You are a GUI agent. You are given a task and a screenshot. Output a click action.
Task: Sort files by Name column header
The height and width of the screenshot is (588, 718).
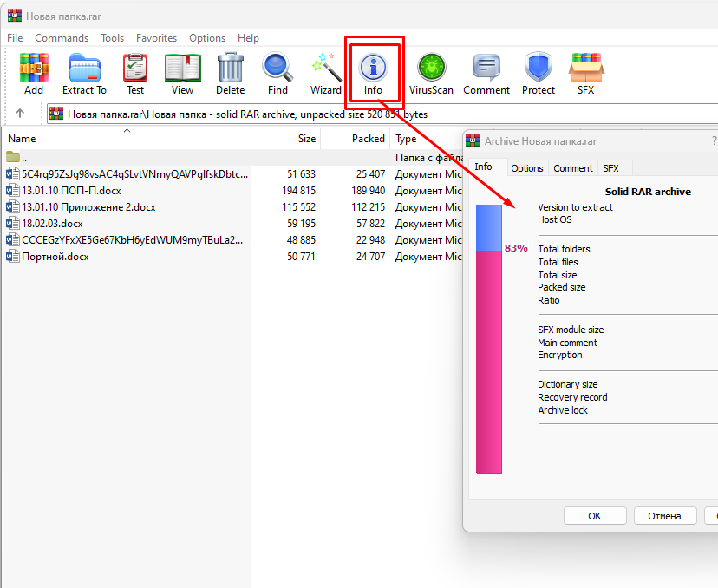[126, 138]
